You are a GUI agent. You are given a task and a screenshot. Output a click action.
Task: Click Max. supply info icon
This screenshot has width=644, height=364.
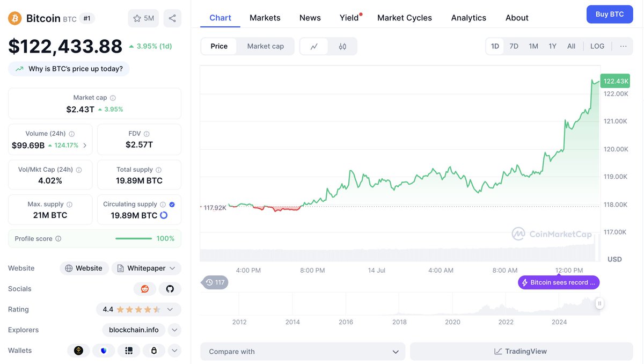pyautogui.click(x=69, y=205)
